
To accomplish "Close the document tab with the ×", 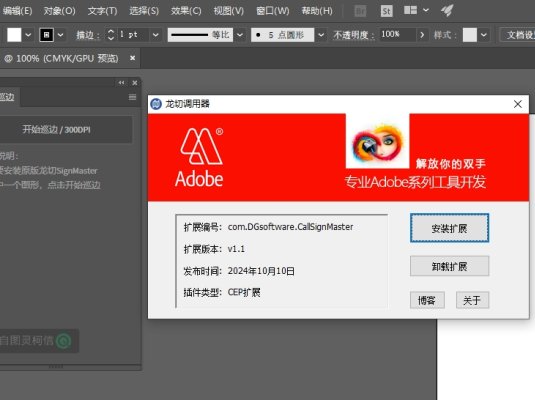I will pos(132,58).
